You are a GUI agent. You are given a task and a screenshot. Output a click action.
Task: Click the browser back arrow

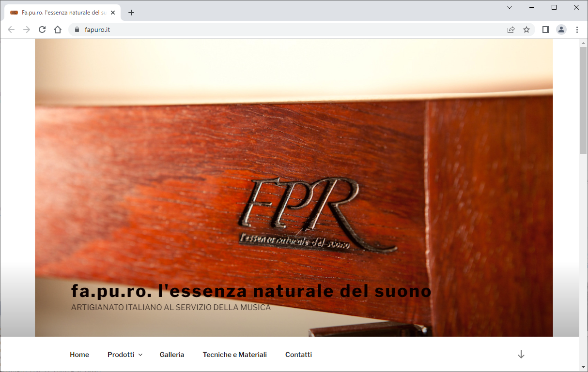(x=11, y=30)
